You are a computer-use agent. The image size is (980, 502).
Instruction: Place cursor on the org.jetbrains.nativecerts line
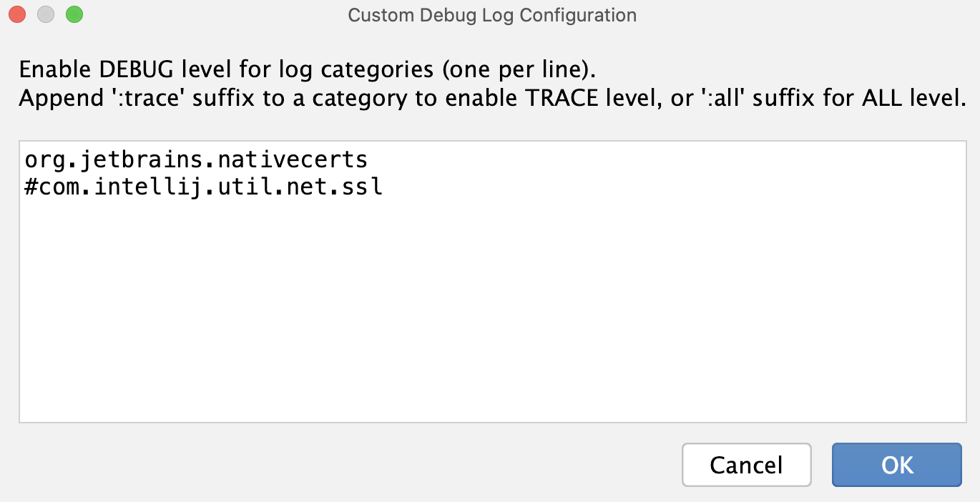[x=193, y=159]
